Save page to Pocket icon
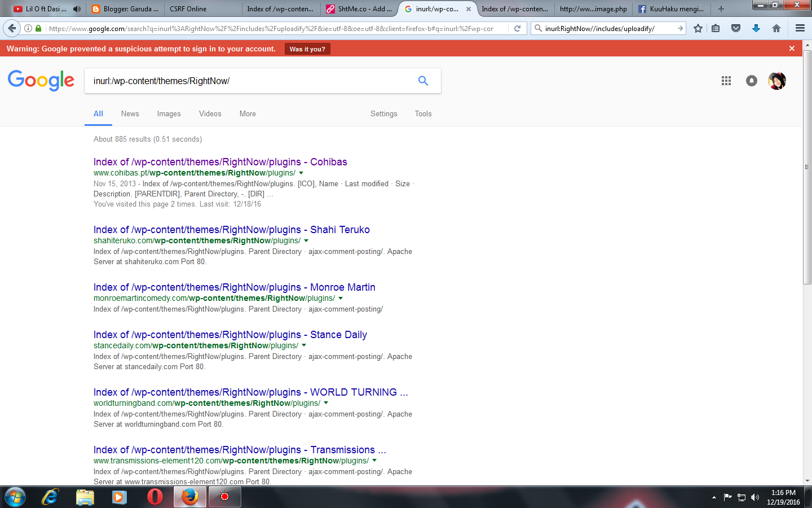The height and width of the screenshot is (508, 812). tap(736, 28)
